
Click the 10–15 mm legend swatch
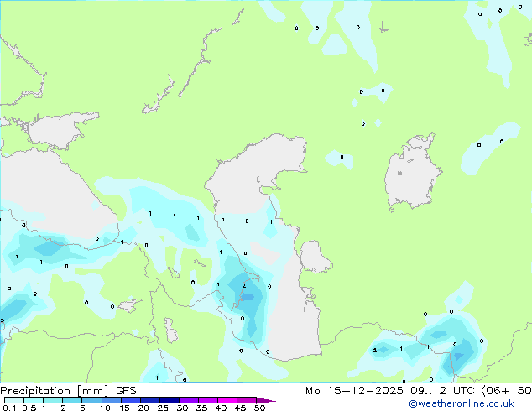coord(112,400)
